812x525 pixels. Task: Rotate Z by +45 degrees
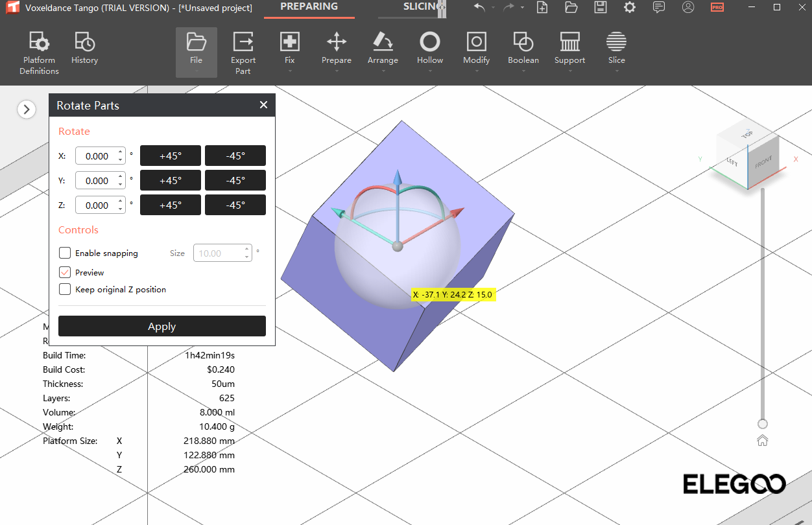point(171,205)
